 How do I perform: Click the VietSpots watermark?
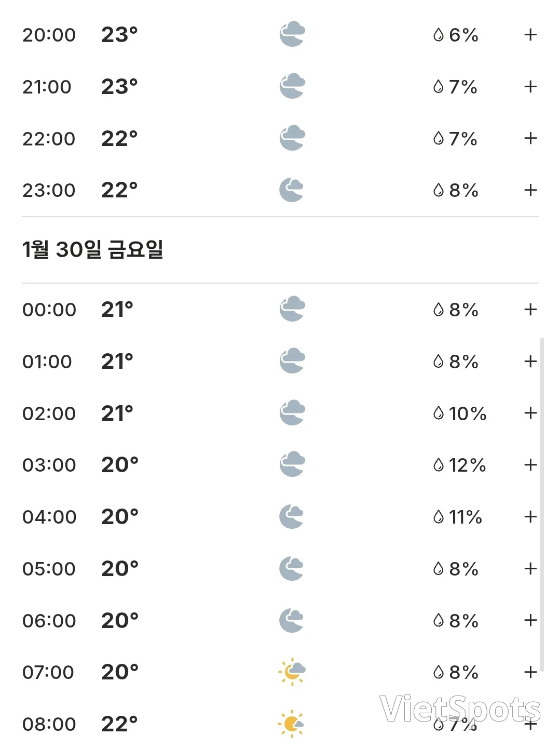coord(460,709)
